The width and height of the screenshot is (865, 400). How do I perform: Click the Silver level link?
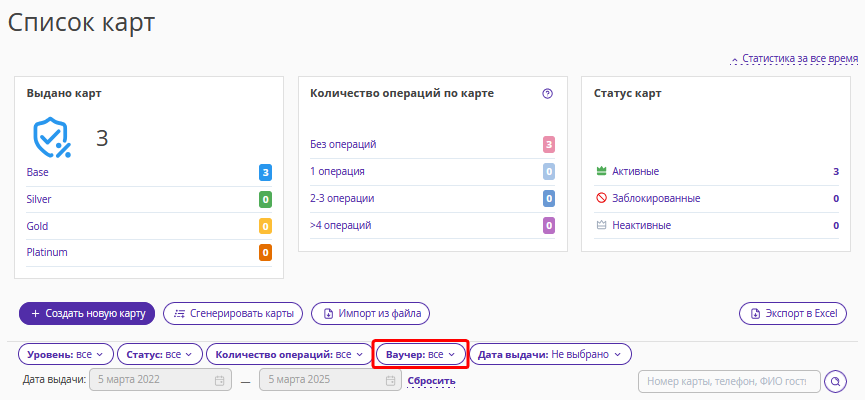39,199
